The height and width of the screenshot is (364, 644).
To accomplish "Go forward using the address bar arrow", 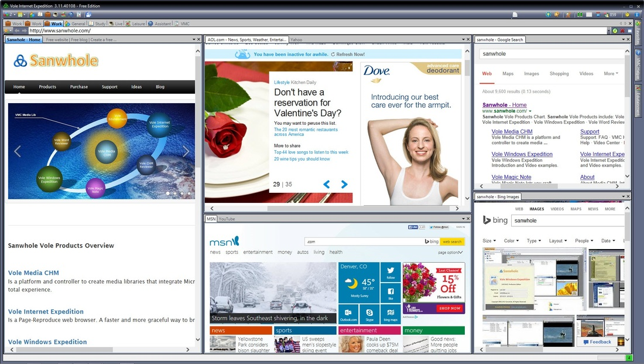I will [24, 30].
